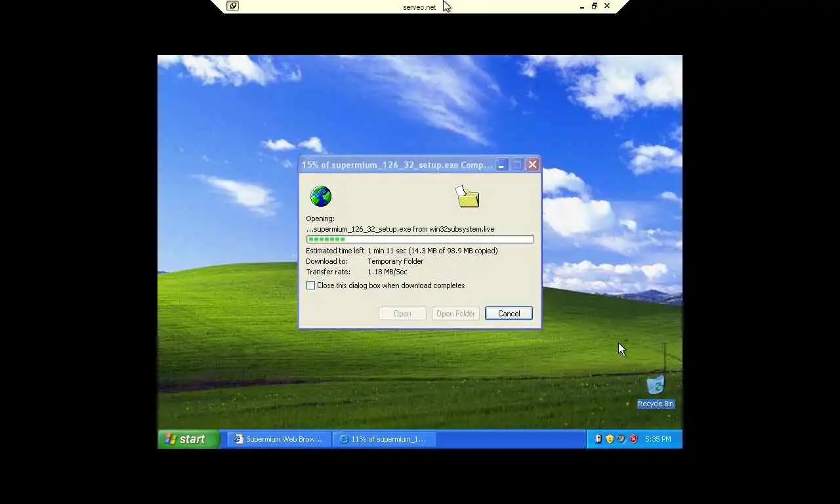Switch to Supermium Web Browser taskbar item
Image resolution: width=840 pixels, height=504 pixels.
279,439
